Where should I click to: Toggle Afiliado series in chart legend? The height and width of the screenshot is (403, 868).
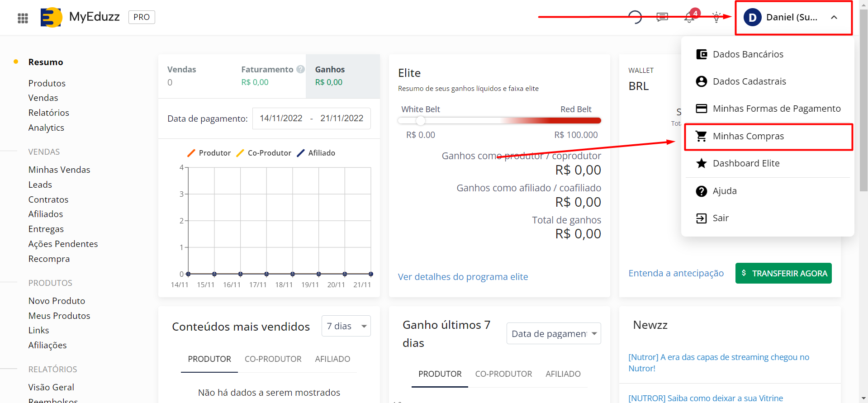(316, 153)
